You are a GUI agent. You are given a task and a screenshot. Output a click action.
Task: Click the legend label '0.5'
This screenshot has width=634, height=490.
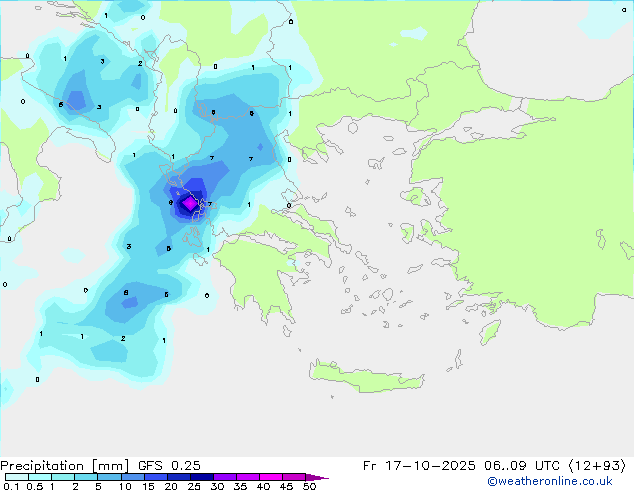(35, 486)
